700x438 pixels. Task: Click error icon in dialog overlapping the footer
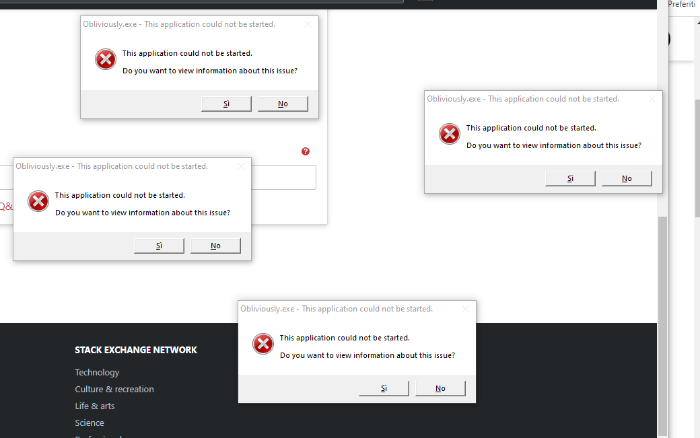click(263, 344)
